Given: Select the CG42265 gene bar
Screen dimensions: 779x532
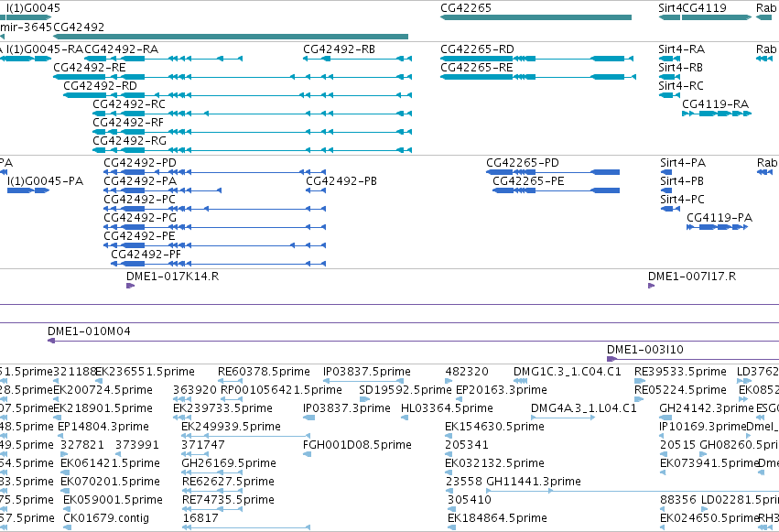Looking at the screenshot, I should pyautogui.click(x=536, y=17).
